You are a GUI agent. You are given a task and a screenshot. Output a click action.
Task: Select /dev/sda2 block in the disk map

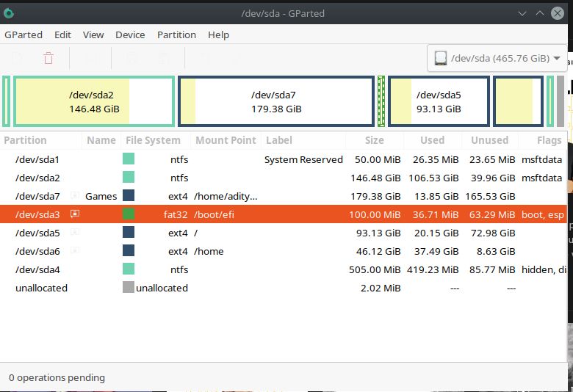[x=94, y=101]
